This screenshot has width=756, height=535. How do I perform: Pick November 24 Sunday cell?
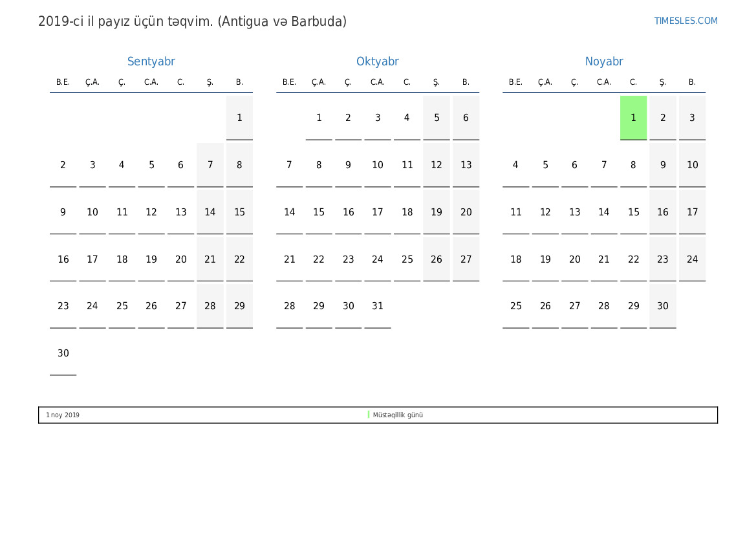click(x=692, y=259)
